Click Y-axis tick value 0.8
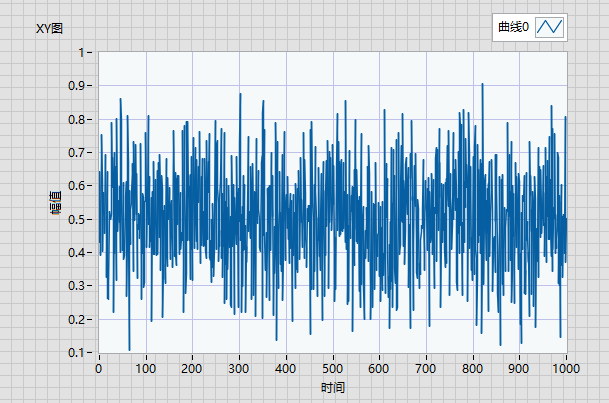This screenshot has width=609, height=403. (77, 120)
